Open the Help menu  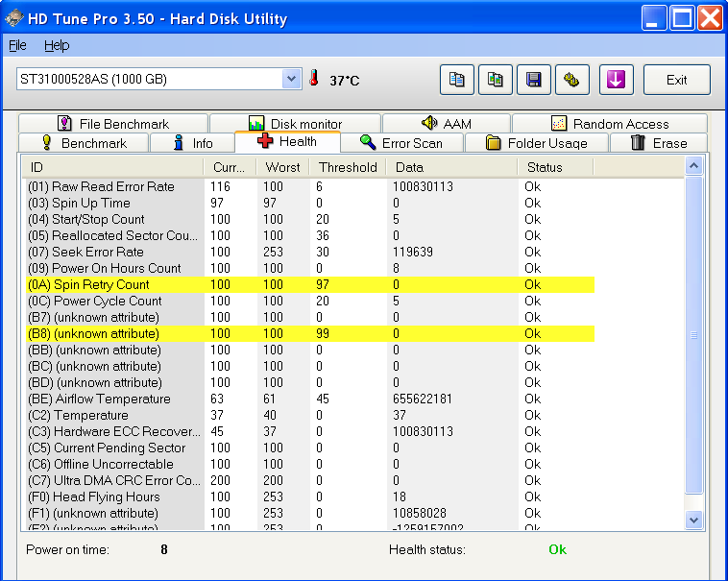(57, 45)
